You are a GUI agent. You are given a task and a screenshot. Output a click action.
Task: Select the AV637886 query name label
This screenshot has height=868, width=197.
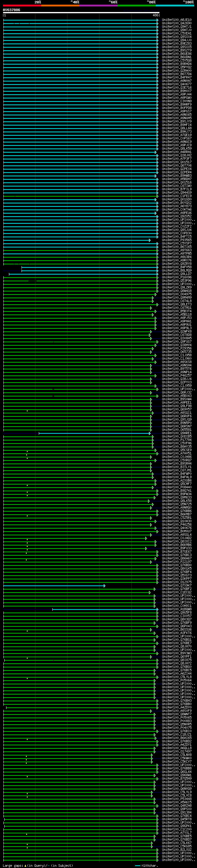coord(11,10)
